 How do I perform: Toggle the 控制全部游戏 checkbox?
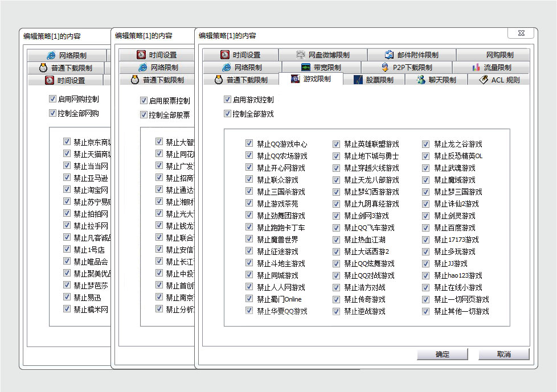tap(228, 114)
